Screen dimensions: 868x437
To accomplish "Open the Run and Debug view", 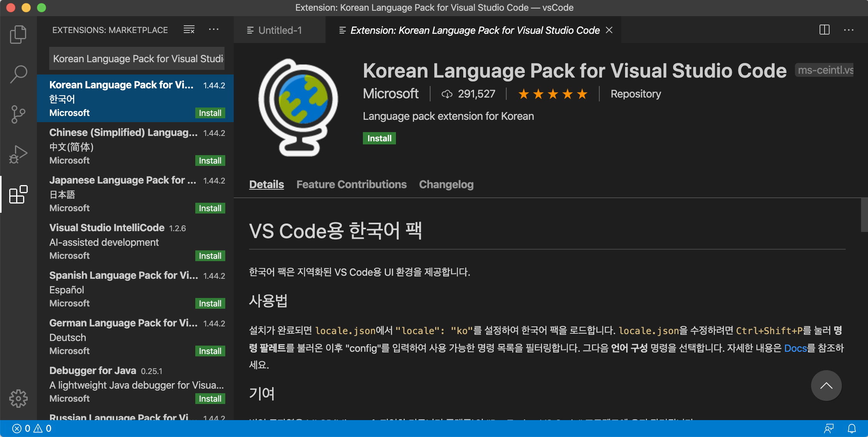I will [x=18, y=154].
